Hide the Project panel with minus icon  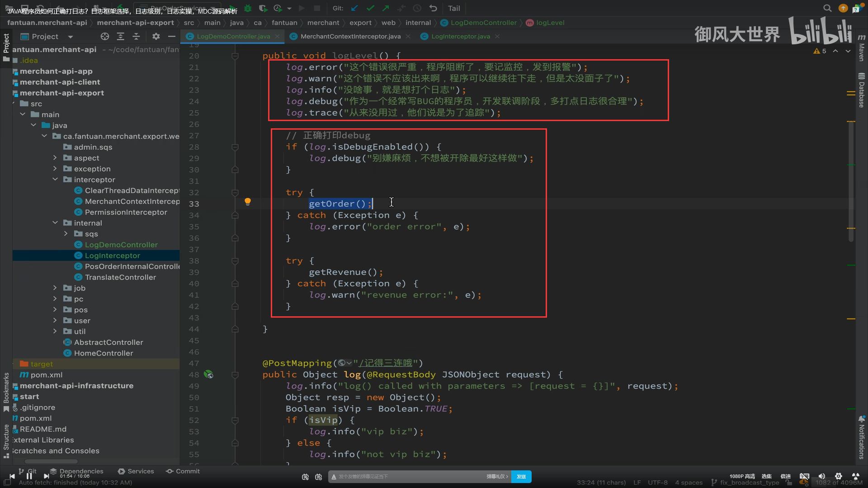point(171,36)
